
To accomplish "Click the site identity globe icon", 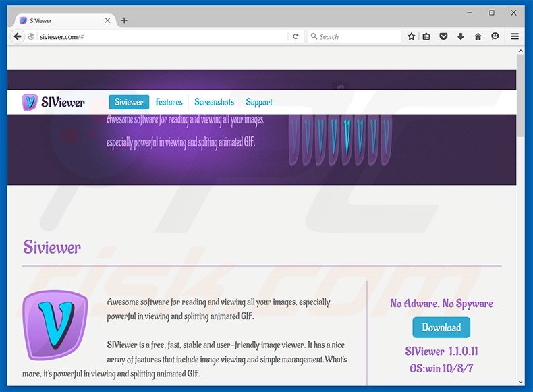I will [x=31, y=36].
